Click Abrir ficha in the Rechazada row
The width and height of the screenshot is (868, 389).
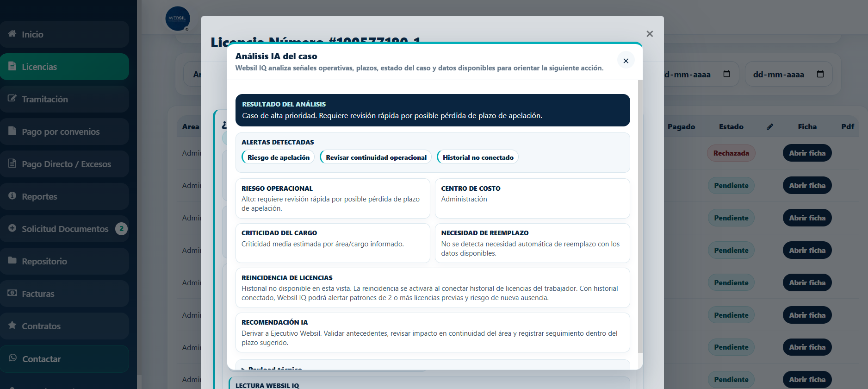pyautogui.click(x=807, y=153)
